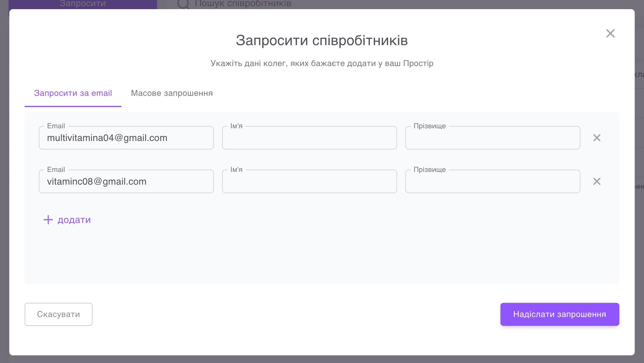Select the Запросити за email tab
644x363 pixels.
[73, 93]
